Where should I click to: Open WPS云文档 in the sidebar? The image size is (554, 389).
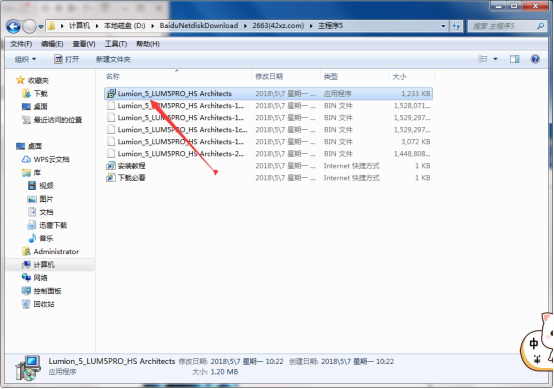click(x=46, y=159)
